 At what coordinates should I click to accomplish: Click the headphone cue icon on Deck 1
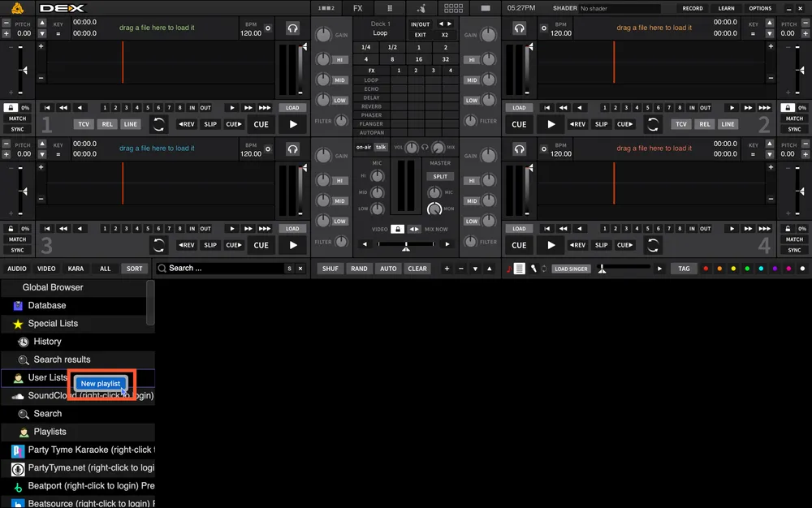click(292, 28)
